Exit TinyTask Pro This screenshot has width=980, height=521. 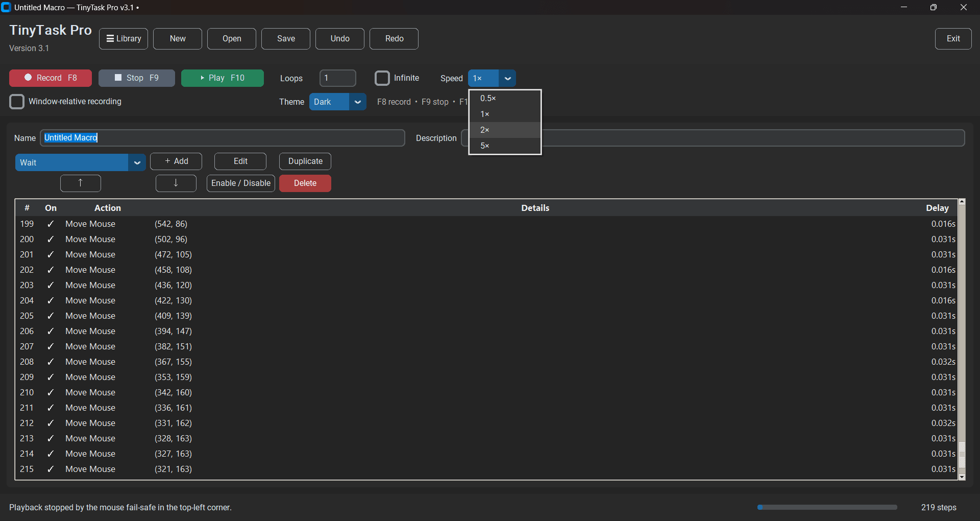click(x=953, y=39)
